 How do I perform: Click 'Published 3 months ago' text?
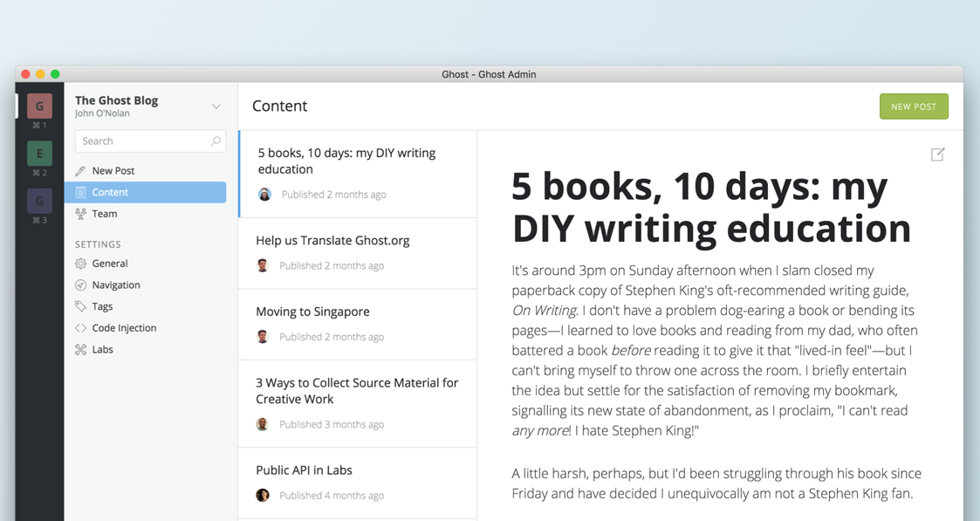[332, 424]
